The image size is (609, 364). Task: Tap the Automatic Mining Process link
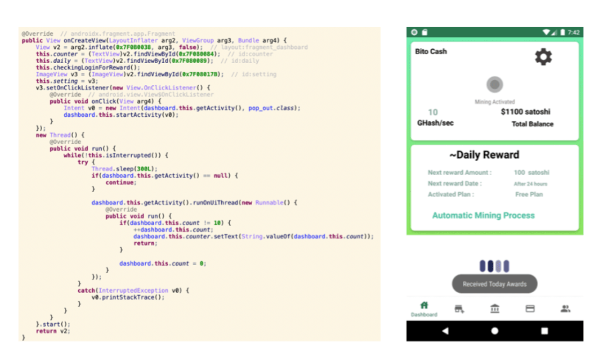point(483,215)
